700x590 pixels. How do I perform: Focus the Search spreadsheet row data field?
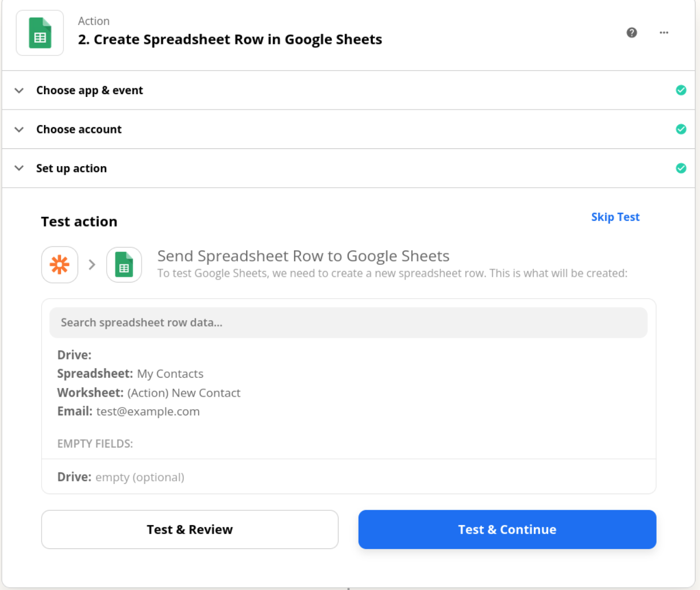click(348, 322)
